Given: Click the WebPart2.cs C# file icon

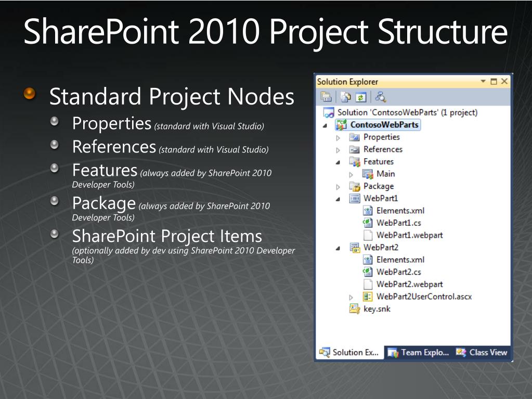Looking at the screenshot, I should (368, 272).
